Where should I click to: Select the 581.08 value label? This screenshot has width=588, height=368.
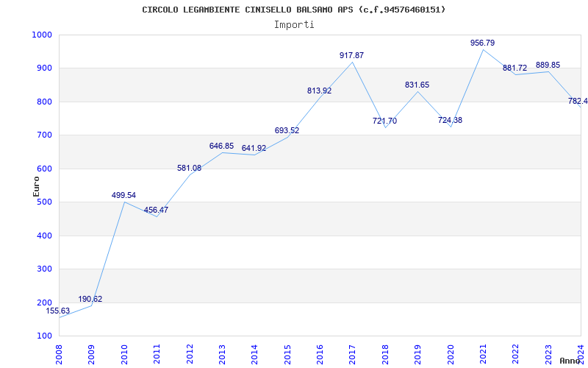(x=190, y=169)
